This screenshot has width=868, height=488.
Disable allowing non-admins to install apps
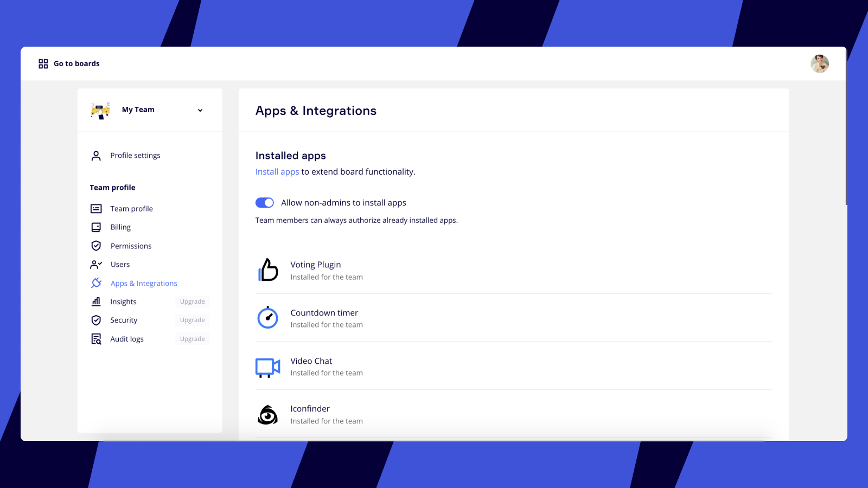(265, 202)
